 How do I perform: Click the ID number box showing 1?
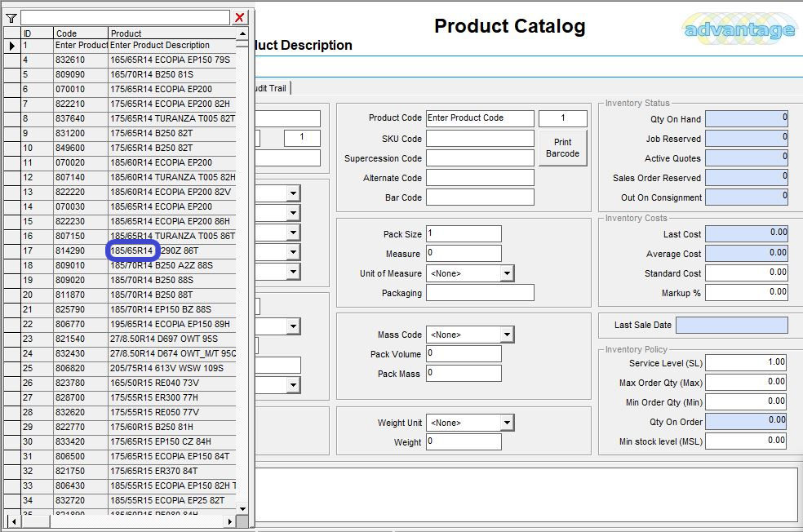(x=563, y=118)
